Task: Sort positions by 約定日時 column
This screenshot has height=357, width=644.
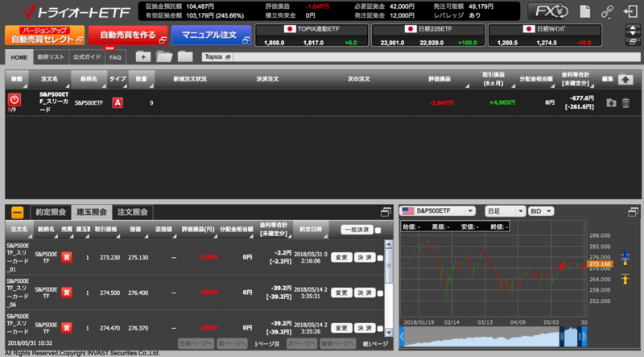Action: click(x=311, y=230)
